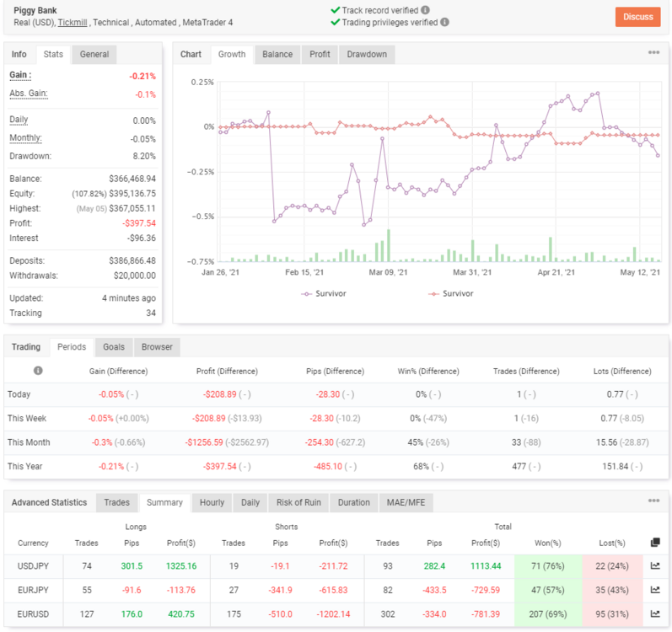Click the Piggy Bank system title
The height and width of the screenshot is (632, 672).
point(35,10)
